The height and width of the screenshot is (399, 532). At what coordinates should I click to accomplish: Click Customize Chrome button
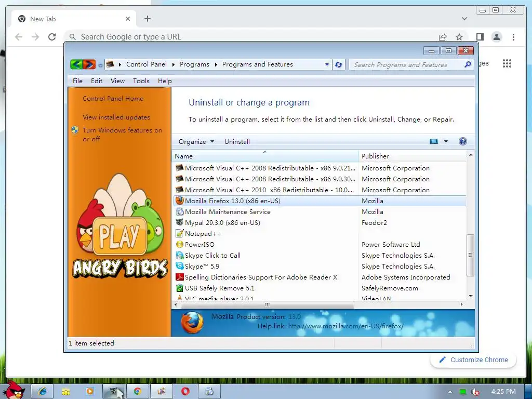point(473,360)
